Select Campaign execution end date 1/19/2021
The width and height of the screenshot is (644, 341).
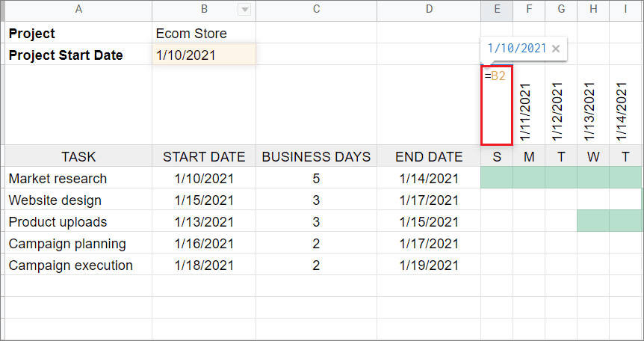coord(429,265)
